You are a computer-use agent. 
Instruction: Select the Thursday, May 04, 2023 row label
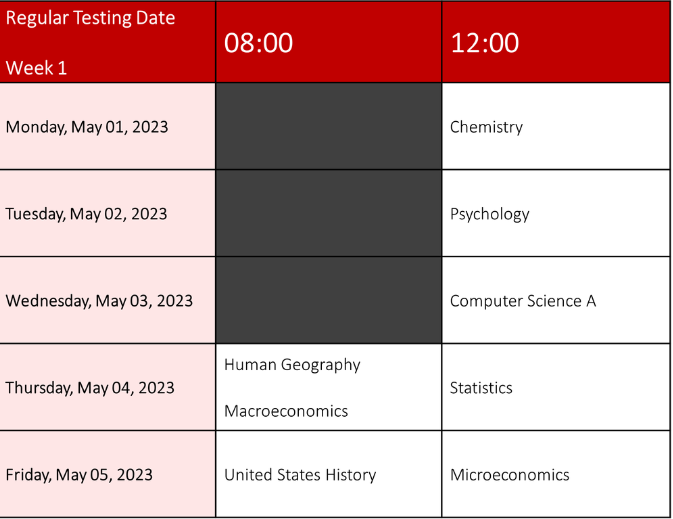[107, 387]
